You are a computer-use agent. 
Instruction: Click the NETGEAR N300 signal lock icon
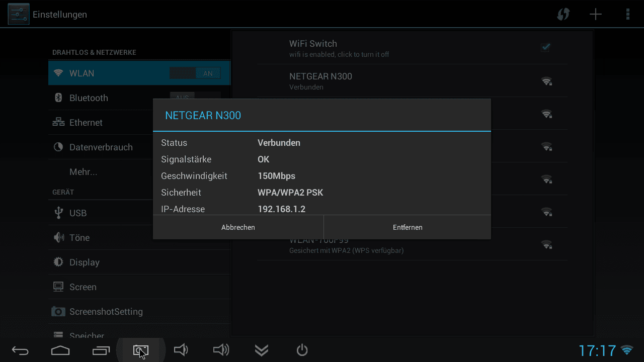click(546, 81)
